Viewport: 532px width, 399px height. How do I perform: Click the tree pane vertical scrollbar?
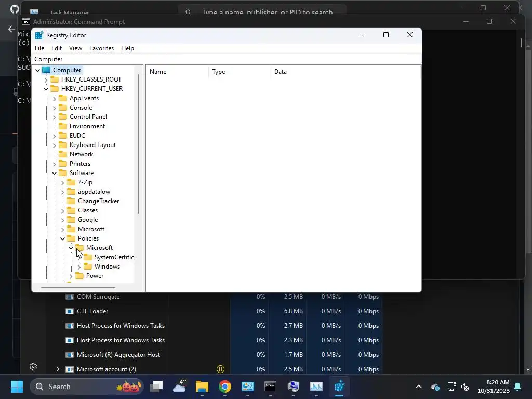(x=138, y=143)
